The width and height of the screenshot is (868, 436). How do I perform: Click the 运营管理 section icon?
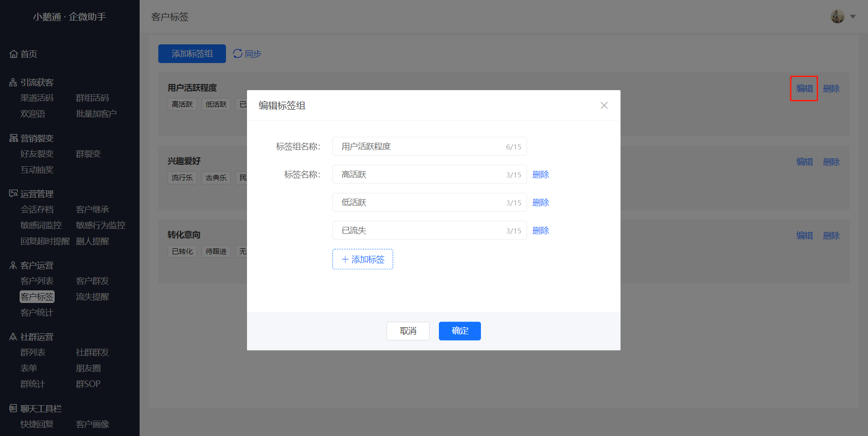[14, 193]
